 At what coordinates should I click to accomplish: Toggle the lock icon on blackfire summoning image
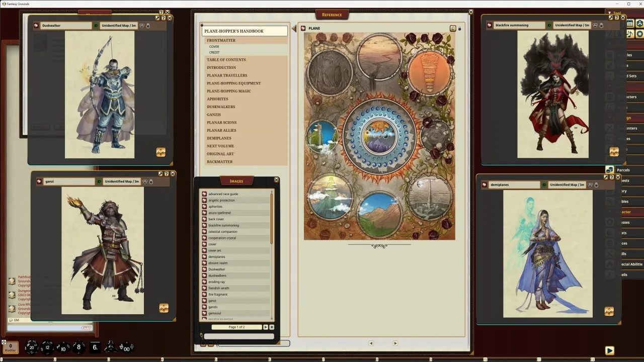602,25
